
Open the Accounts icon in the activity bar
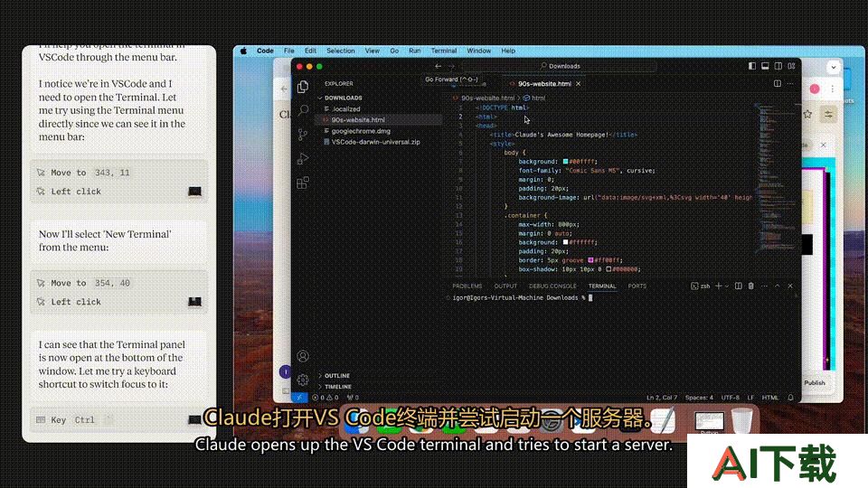coord(303,356)
